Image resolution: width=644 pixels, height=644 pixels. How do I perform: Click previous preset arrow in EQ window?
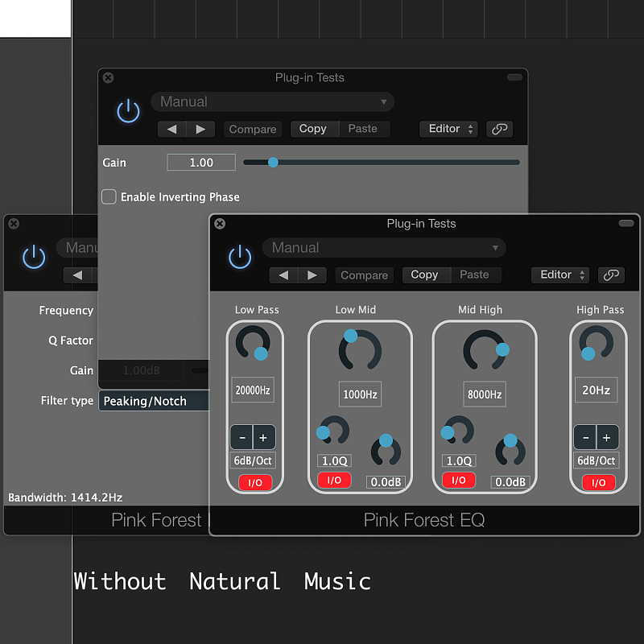284,275
